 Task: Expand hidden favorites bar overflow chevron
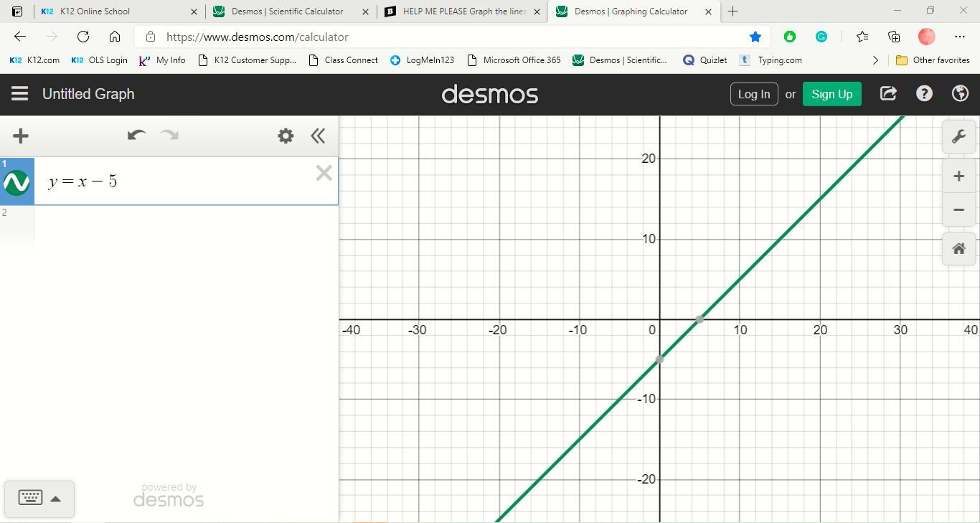click(875, 60)
